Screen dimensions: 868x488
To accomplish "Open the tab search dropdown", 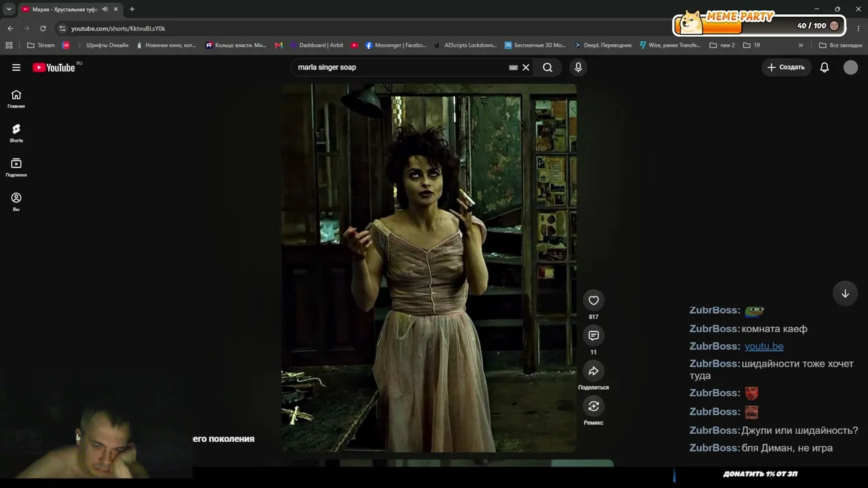I will pos(9,9).
